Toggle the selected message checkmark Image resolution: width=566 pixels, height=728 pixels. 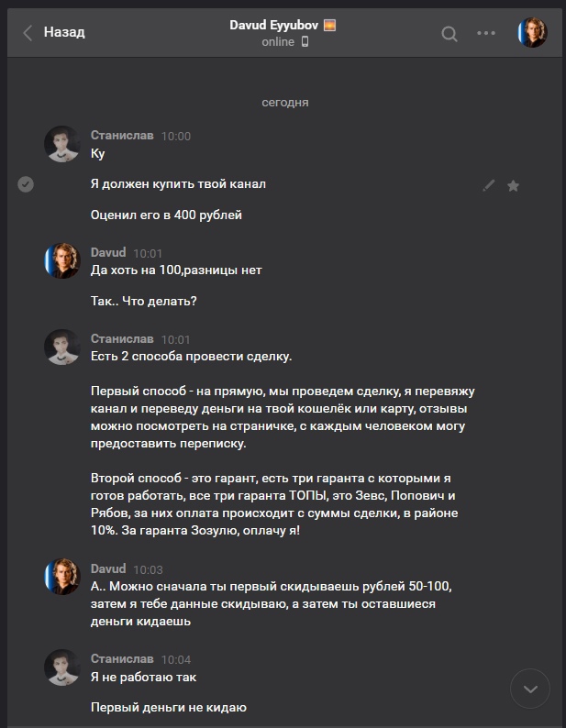coord(26,184)
